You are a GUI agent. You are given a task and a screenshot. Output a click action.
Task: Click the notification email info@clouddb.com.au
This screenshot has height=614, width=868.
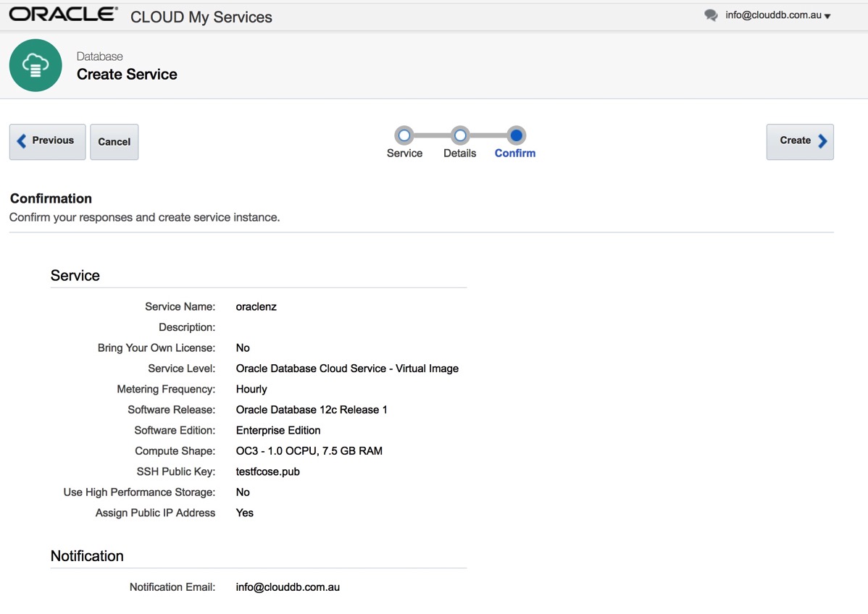[x=288, y=587]
